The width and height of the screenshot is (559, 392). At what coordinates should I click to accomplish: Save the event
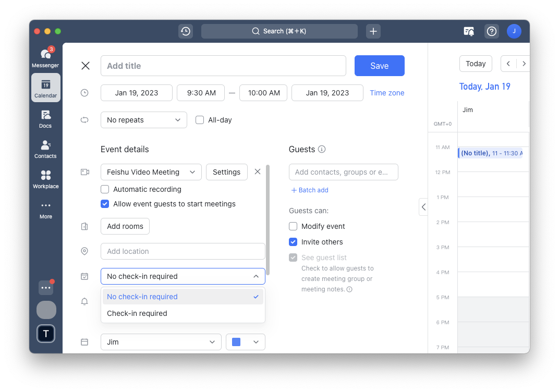pyautogui.click(x=379, y=66)
